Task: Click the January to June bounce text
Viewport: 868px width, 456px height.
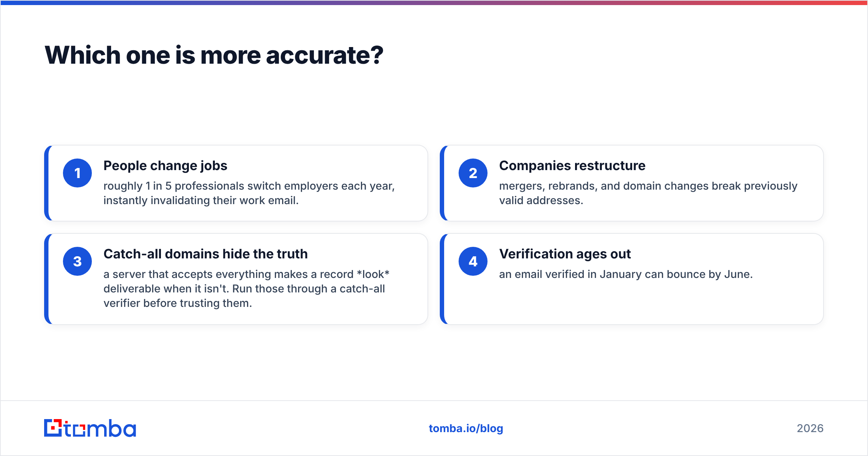Action: (x=626, y=274)
